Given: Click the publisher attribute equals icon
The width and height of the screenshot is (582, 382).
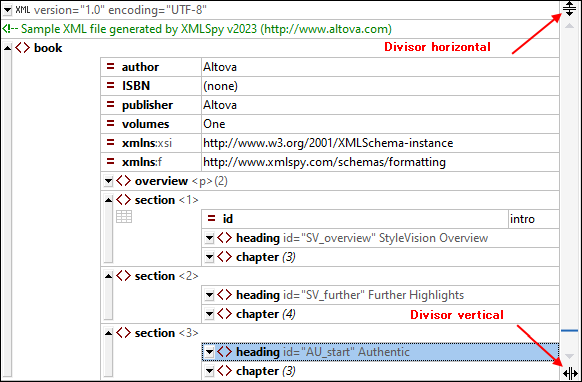Looking at the screenshot, I should [x=110, y=104].
